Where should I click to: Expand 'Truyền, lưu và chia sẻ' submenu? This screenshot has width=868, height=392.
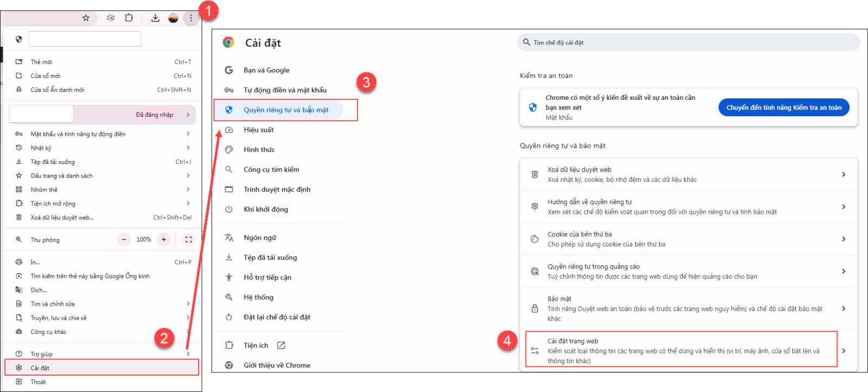tap(103, 318)
